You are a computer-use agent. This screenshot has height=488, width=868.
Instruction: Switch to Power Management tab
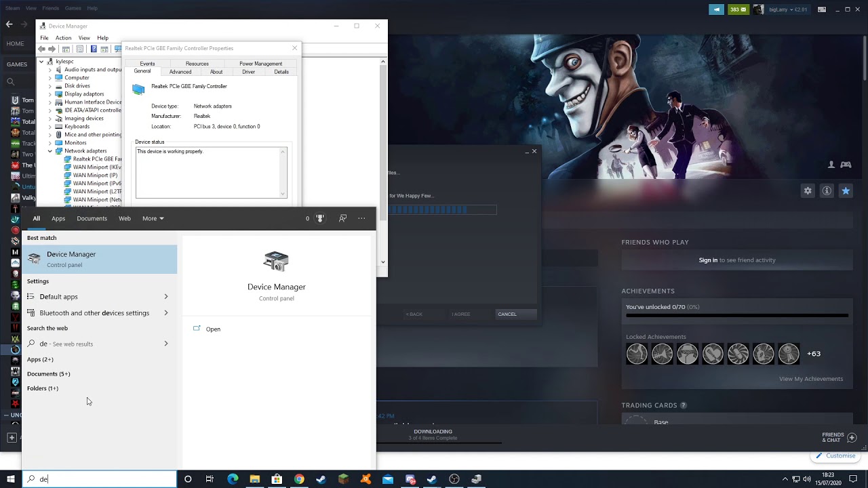[x=260, y=64]
